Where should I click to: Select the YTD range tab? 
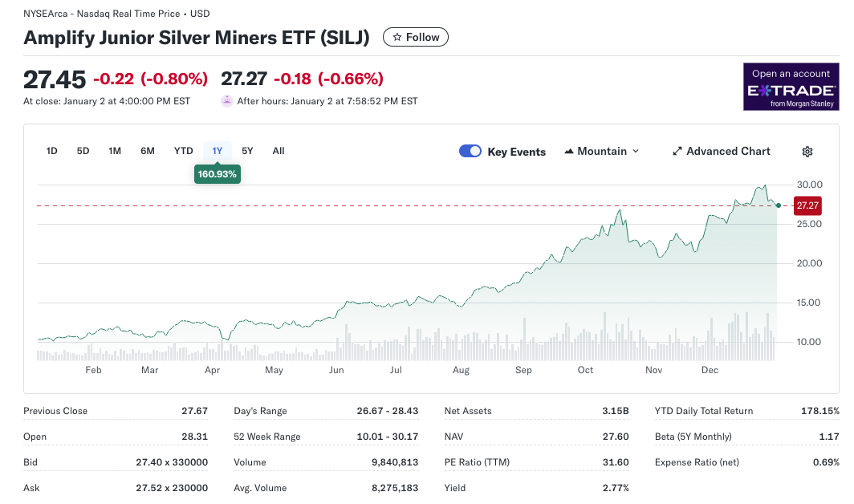[184, 151]
